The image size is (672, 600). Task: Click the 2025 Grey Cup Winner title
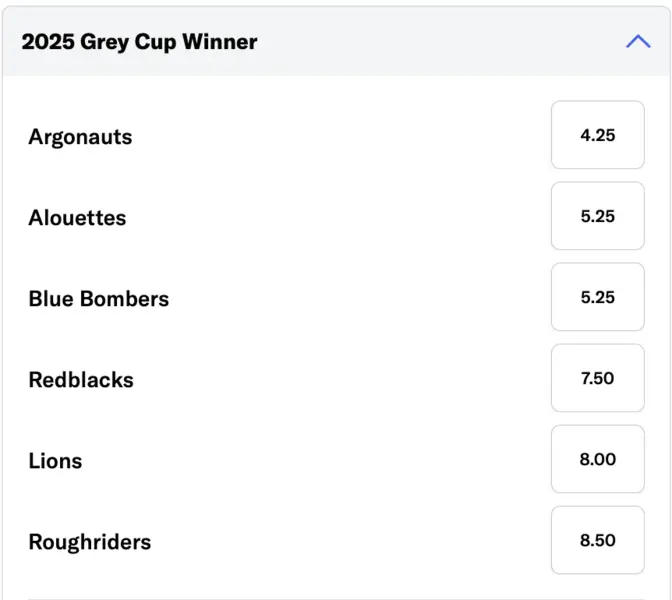139,42
